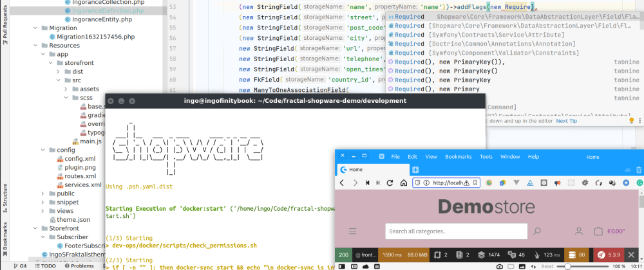Click the storefront search magnifier icon

[x=537, y=231]
